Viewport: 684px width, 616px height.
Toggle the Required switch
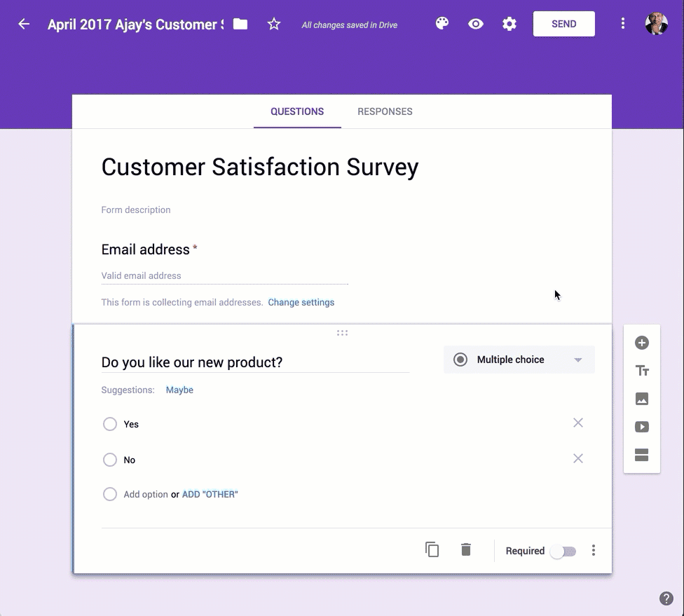563,552
